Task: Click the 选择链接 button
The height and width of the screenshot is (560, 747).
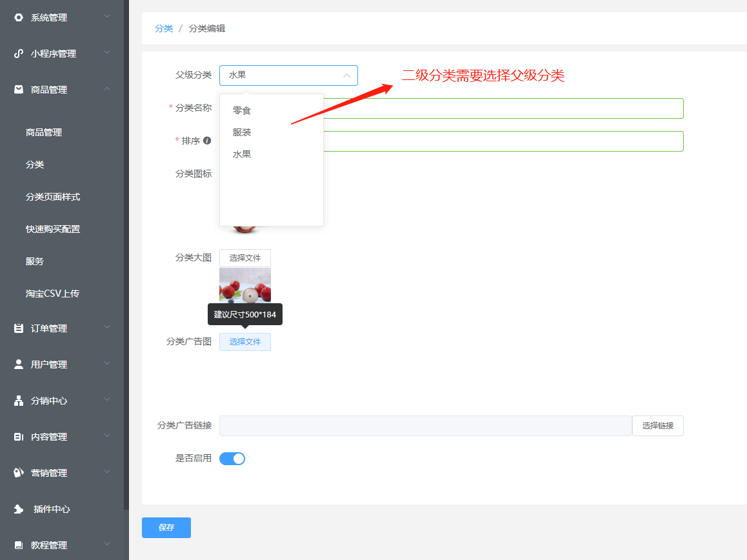Action: click(x=658, y=426)
